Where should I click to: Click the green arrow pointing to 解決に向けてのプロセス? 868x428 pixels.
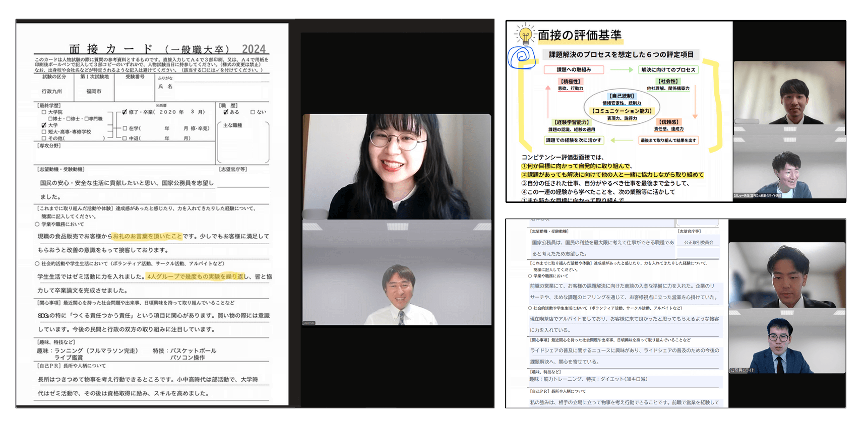click(x=621, y=70)
